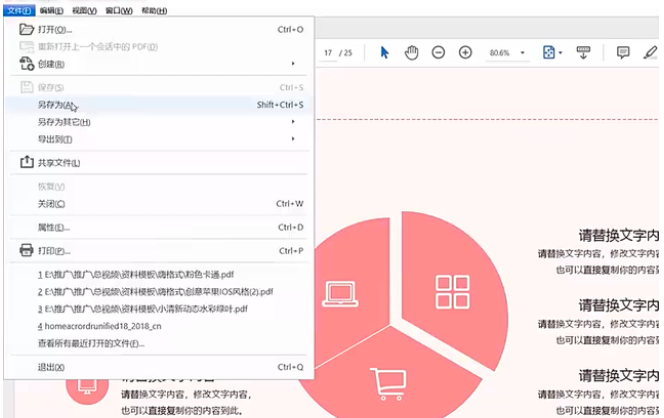Click the add comment note icon
The height and width of the screenshot is (418, 664).
pos(623,53)
